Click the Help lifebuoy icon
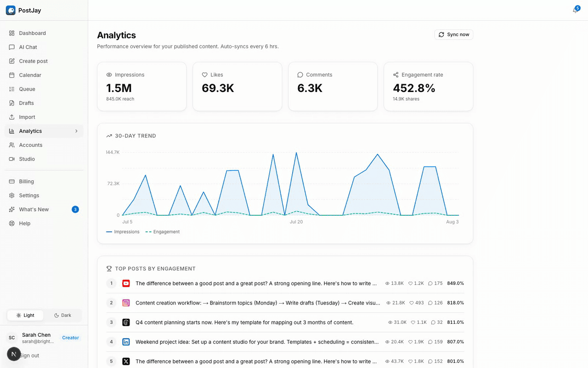This screenshot has width=588, height=368. (x=12, y=224)
